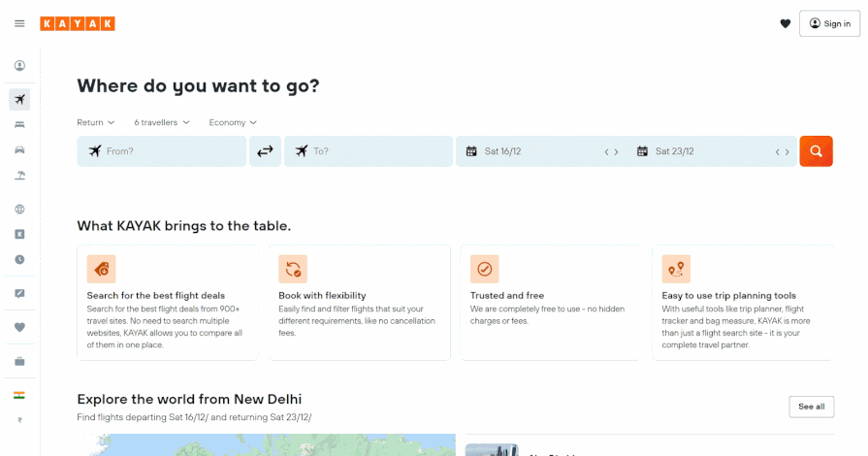Open the hamburger navigation menu
868x456 pixels.
tap(19, 23)
